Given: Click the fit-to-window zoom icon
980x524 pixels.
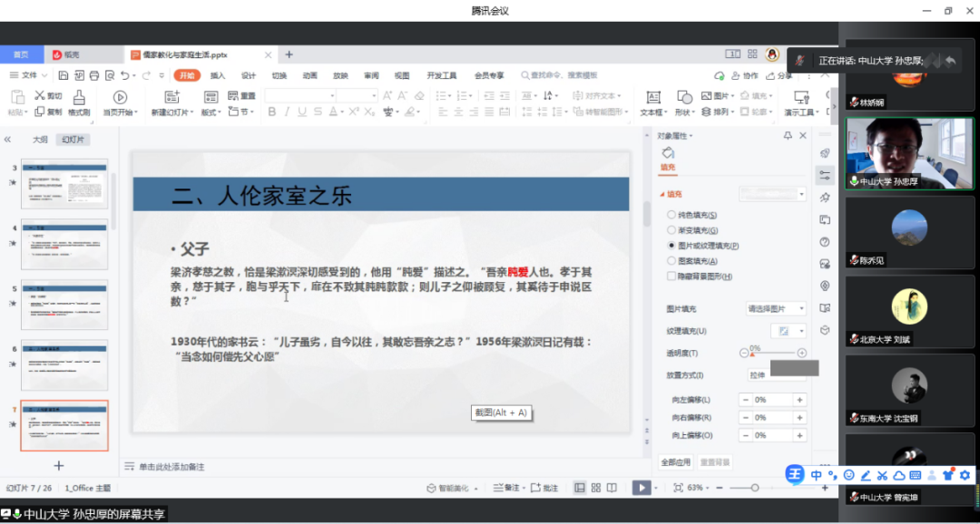Looking at the screenshot, I should coord(678,488).
